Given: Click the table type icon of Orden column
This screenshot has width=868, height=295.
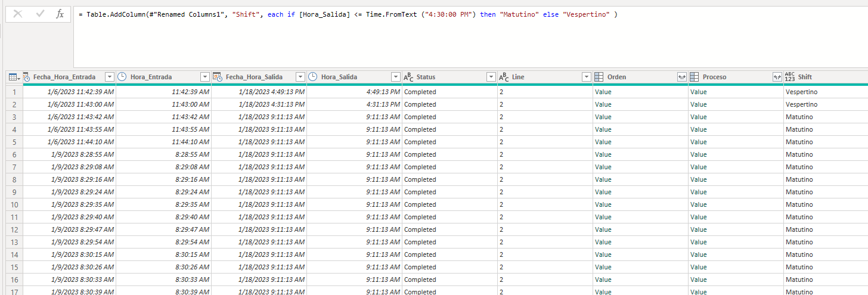Looking at the screenshot, I should tap(599, 77).
